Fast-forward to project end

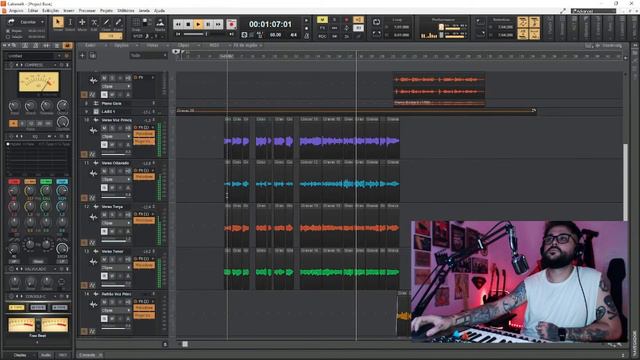tap(218, 24)
